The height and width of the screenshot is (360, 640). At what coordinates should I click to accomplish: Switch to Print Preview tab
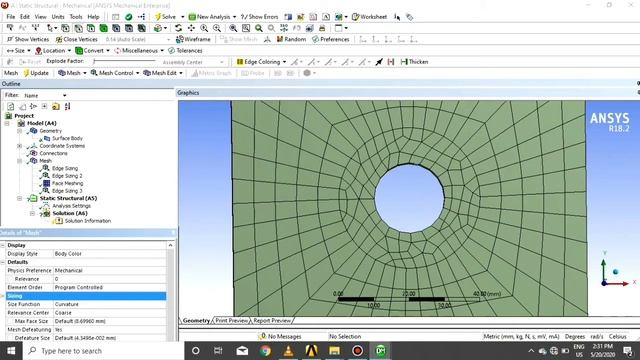(x=231, y=321)
